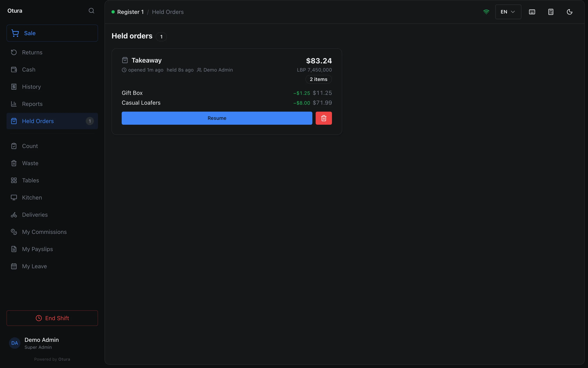
Task: Open the on-screen keyboard icon
Action: [532, 12]
